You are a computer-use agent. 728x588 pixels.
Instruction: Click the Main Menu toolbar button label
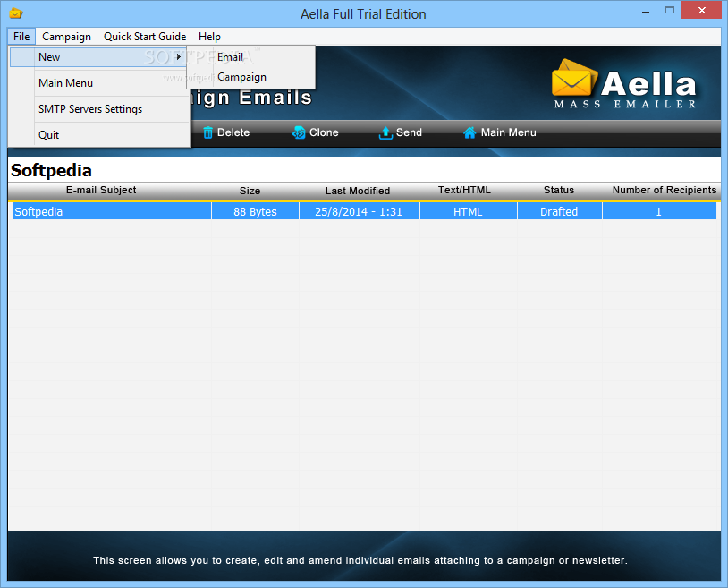[x=508, y=132]
